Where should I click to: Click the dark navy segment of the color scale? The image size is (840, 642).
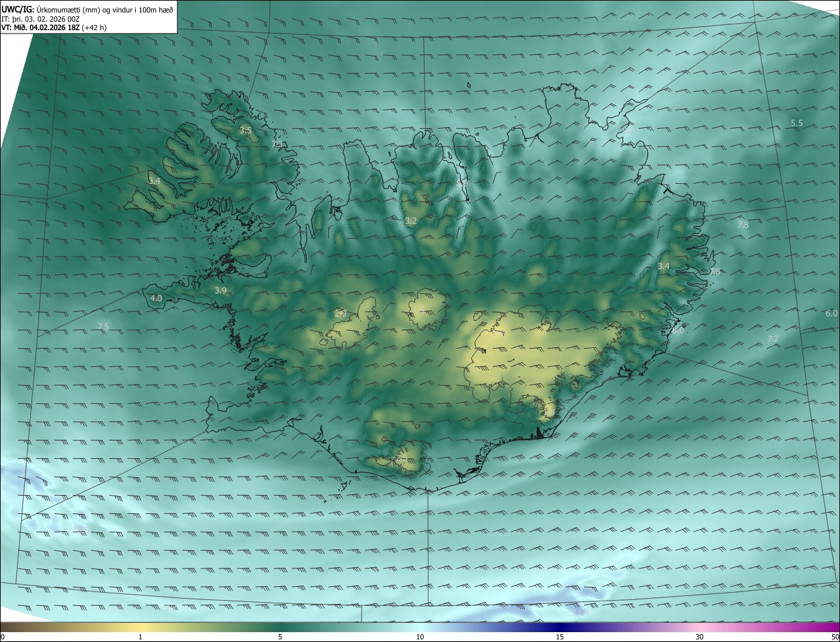[x=560, y=628]
